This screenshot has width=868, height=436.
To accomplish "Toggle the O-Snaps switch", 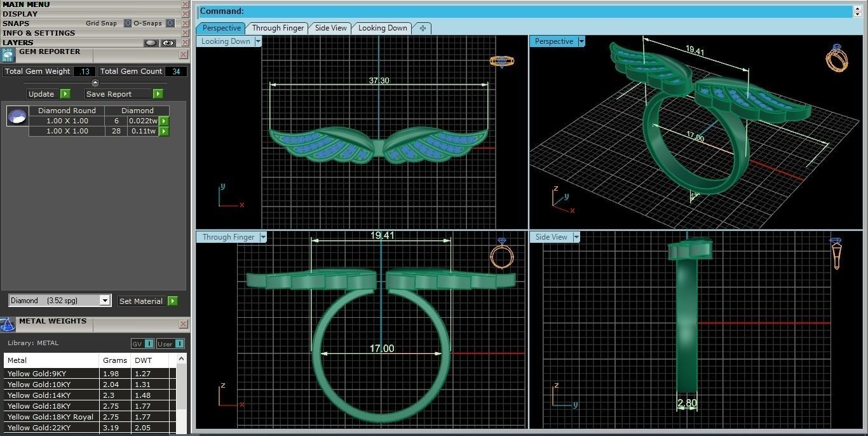I will pos(170,24).
